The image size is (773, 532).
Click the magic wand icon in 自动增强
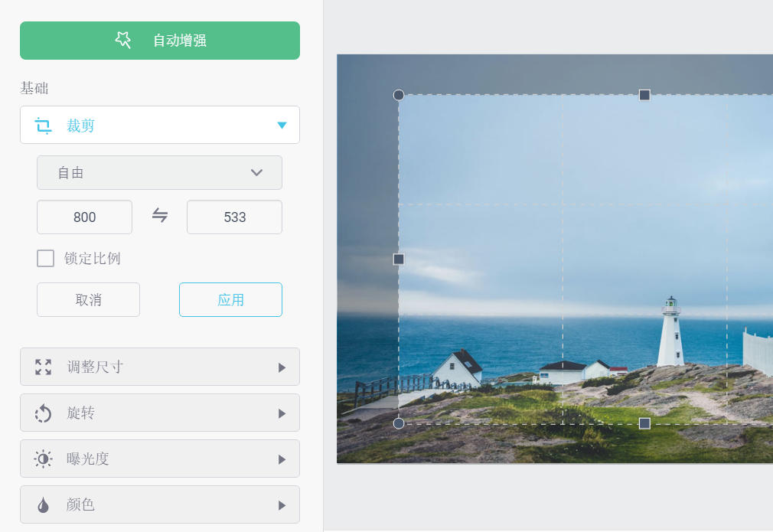[123, 40]
